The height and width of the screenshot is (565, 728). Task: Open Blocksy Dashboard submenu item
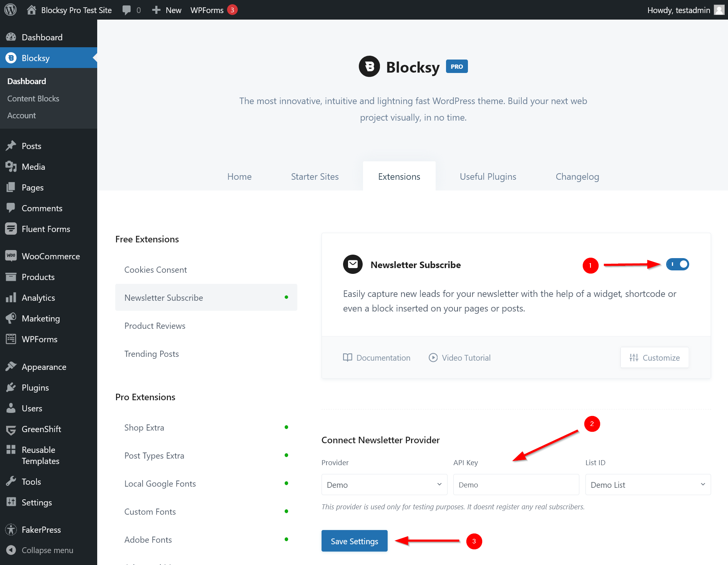click(x=27, y=81)
